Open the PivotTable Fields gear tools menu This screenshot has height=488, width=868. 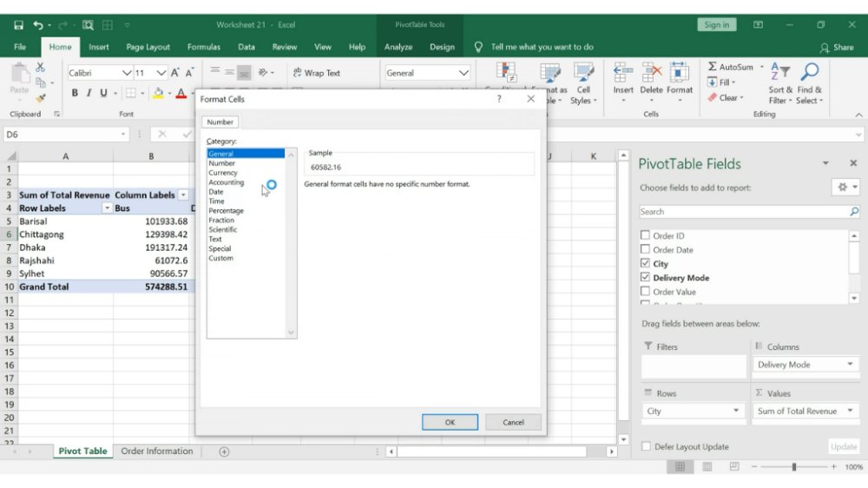845,187
